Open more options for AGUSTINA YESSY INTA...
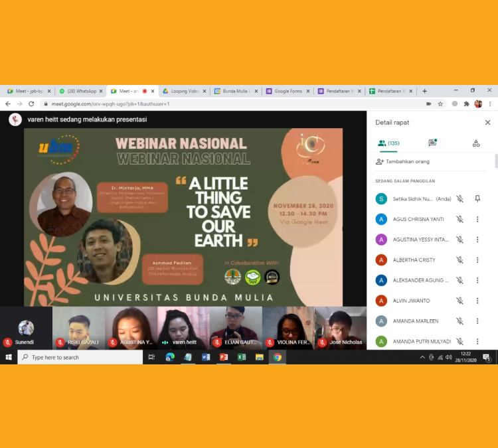498x448 pixels. click(477, 240)
